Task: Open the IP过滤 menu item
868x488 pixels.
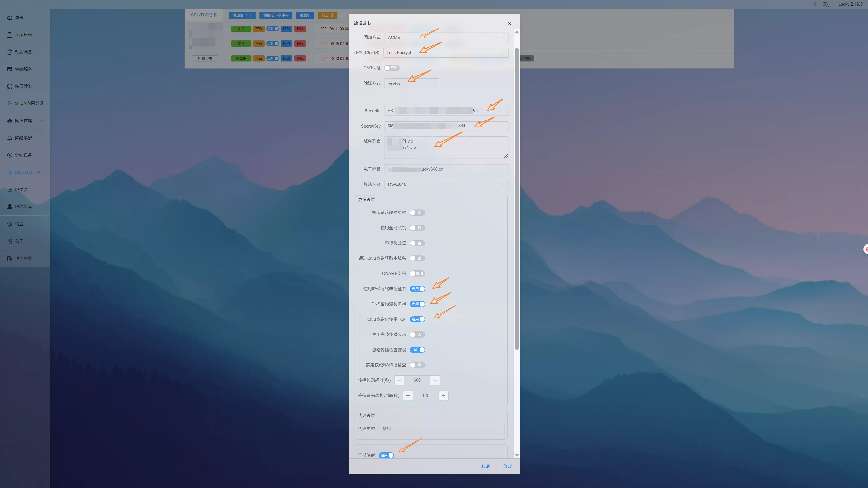Action: click(21, 190)
